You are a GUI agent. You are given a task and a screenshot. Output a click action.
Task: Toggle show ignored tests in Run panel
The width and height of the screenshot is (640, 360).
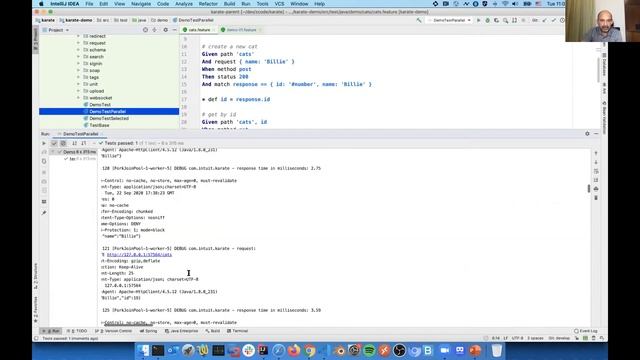point(63,143)
